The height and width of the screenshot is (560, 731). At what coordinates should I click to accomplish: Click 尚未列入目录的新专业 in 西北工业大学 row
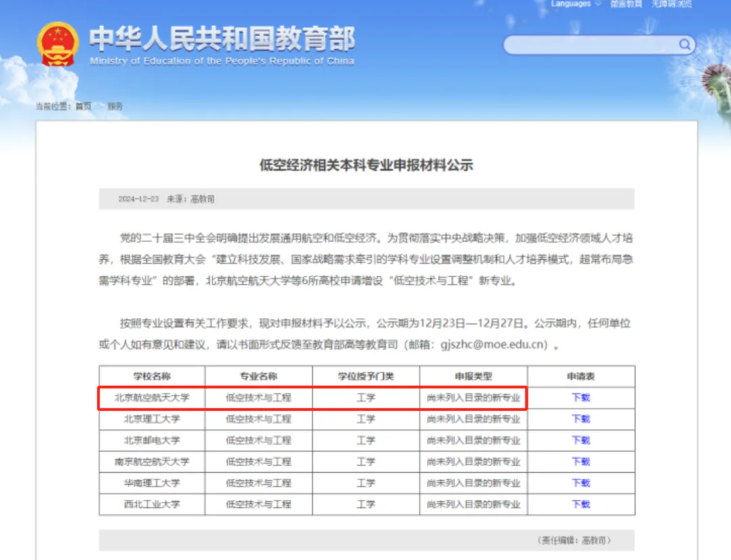coord(474,504)
